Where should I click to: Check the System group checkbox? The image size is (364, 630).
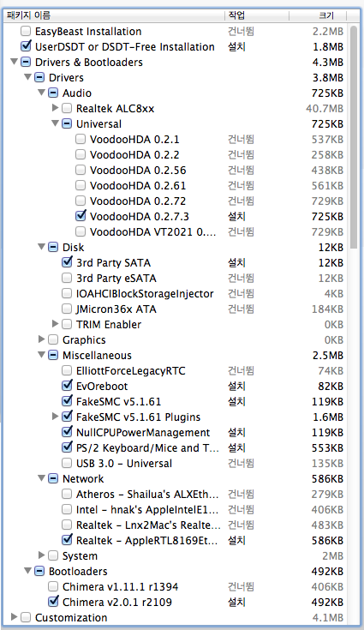click(x=53, y=555)
